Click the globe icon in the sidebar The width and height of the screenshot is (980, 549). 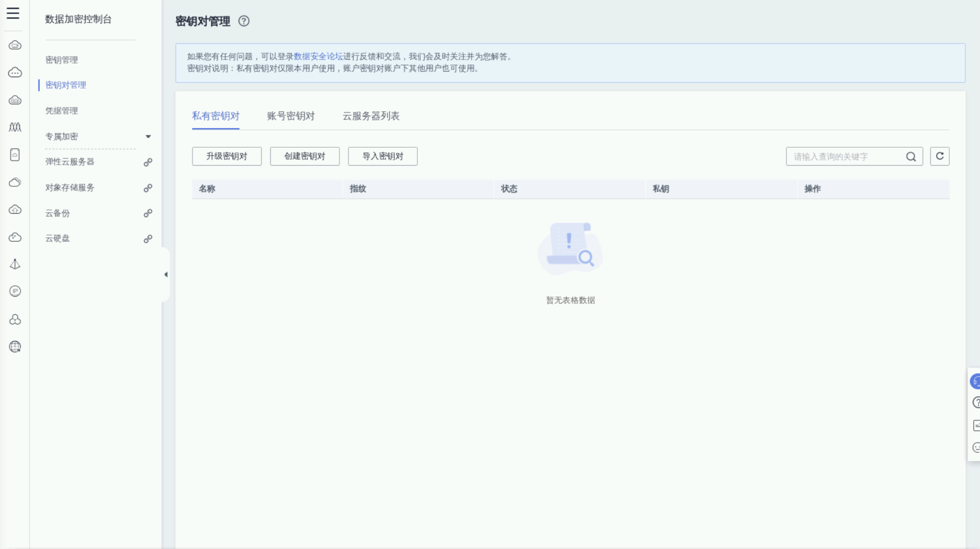(15, 347)
